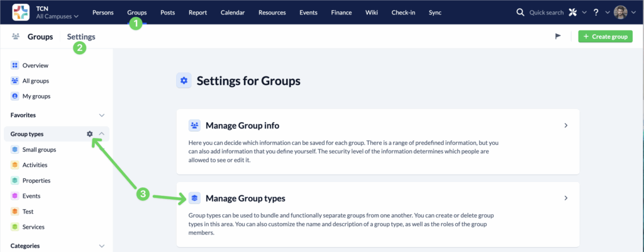
Task: Click the user avatar in top bar
Action: point(621,13)
